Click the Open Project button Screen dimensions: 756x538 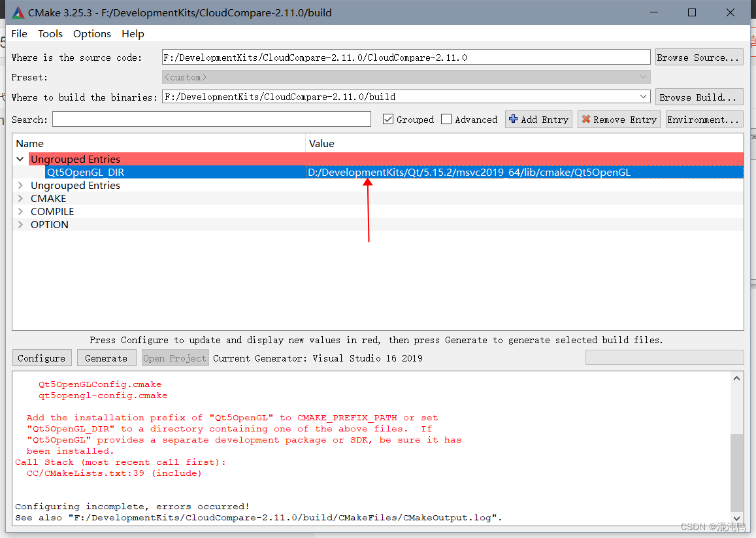[x=175, y=358]
